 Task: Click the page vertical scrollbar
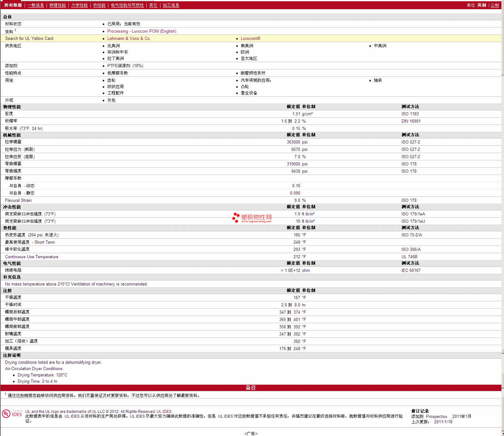503,218
